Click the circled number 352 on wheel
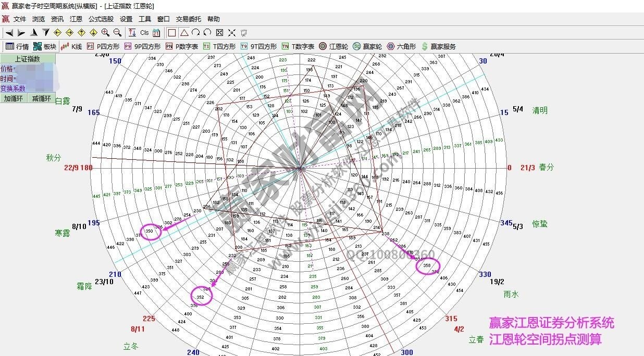Image resolution: width=644 pixels, height=356 pixels. (201, 297)
